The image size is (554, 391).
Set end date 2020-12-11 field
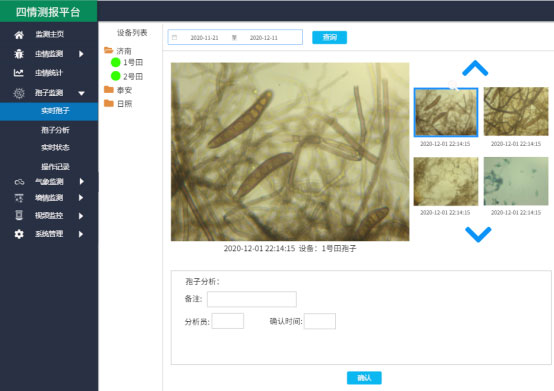[264, 38]
